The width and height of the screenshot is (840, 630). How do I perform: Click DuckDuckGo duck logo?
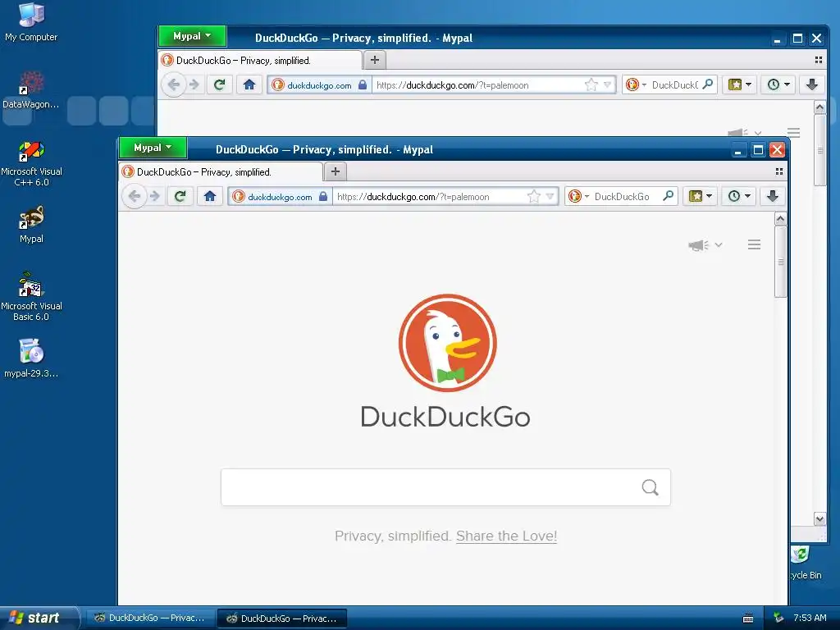(447, 343)
